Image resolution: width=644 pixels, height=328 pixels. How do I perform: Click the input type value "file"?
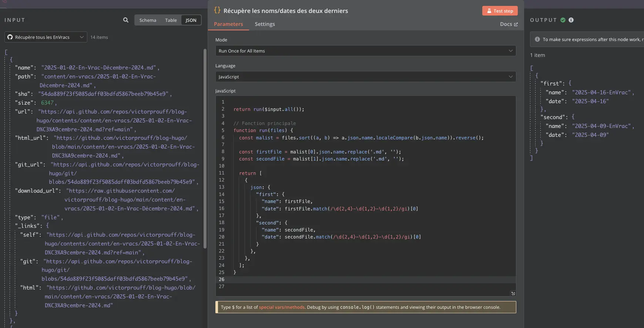(51, 217)
